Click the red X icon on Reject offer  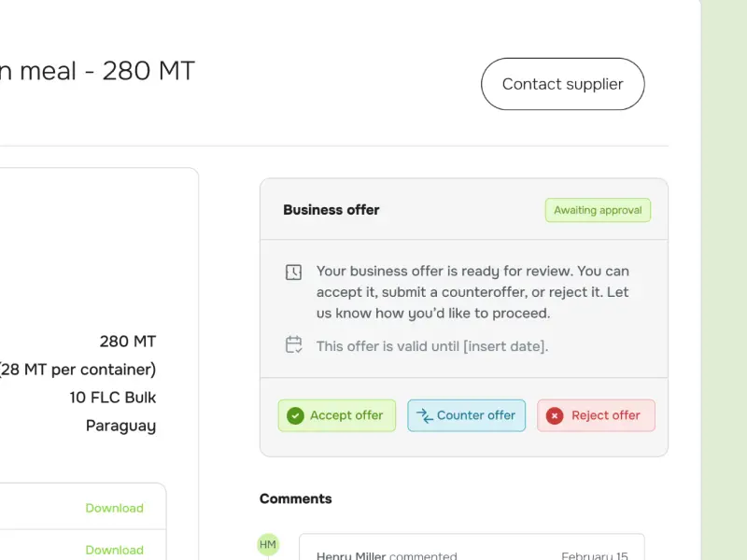click(x=555, y=415)
